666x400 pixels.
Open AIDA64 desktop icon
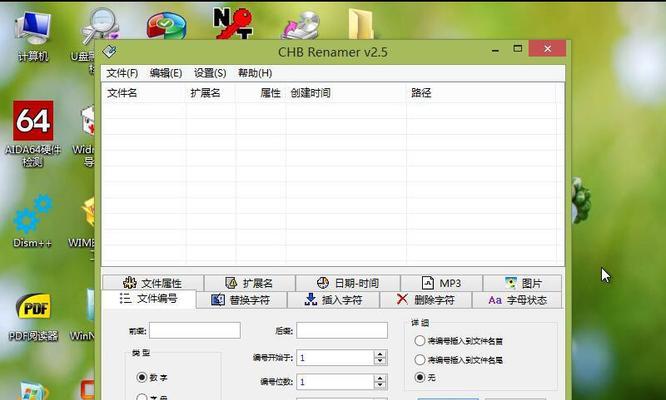point(32,125)
